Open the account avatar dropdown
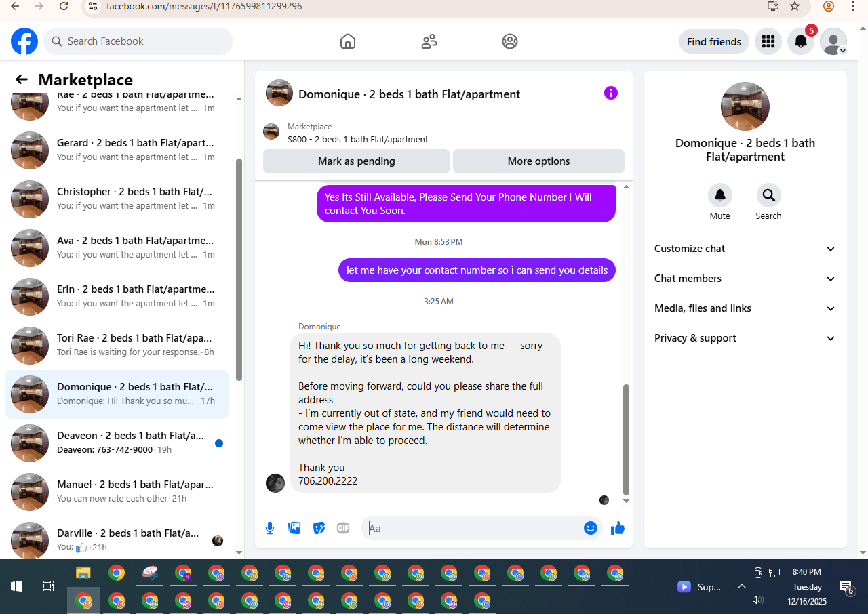 pos(833,41)
